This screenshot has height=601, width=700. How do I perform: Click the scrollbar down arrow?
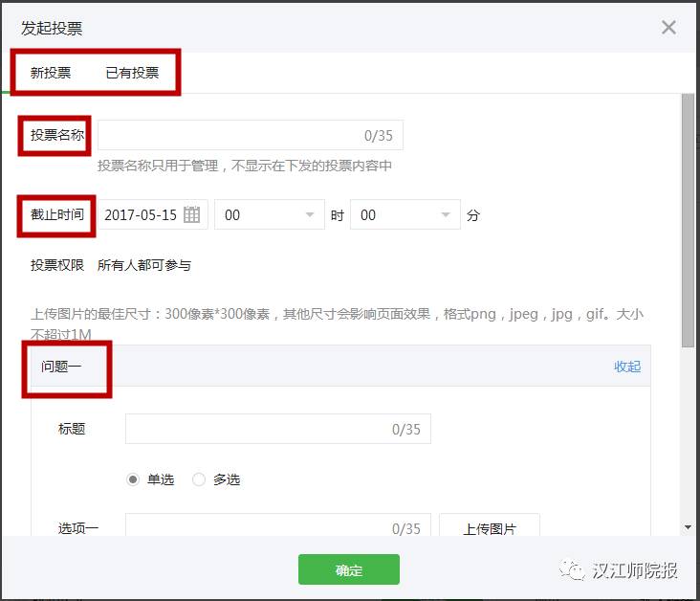pyautogui.click(x=688, y=527)
